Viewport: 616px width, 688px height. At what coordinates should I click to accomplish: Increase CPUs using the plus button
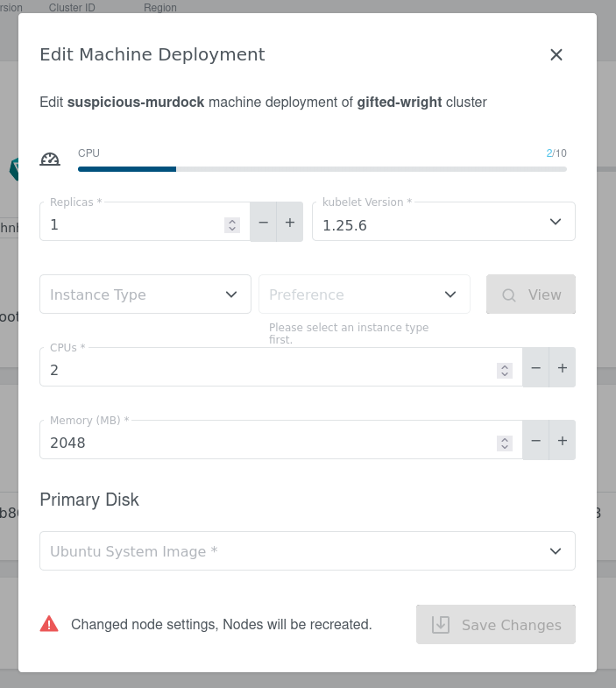click(x=563, y=368)
